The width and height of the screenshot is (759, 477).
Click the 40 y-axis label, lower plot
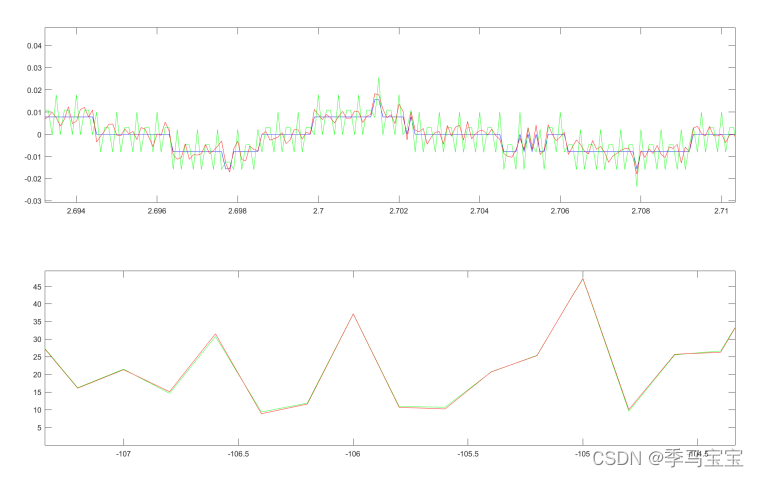37,304
